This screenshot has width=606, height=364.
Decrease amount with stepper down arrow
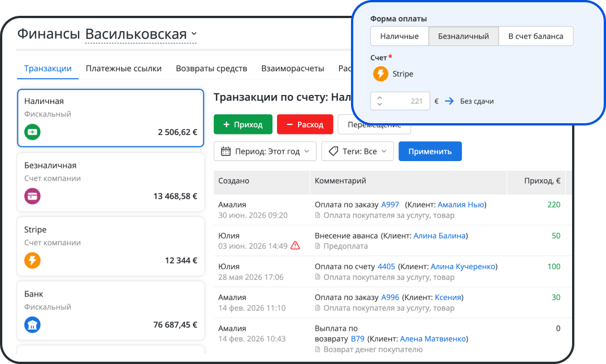(379, 104)
